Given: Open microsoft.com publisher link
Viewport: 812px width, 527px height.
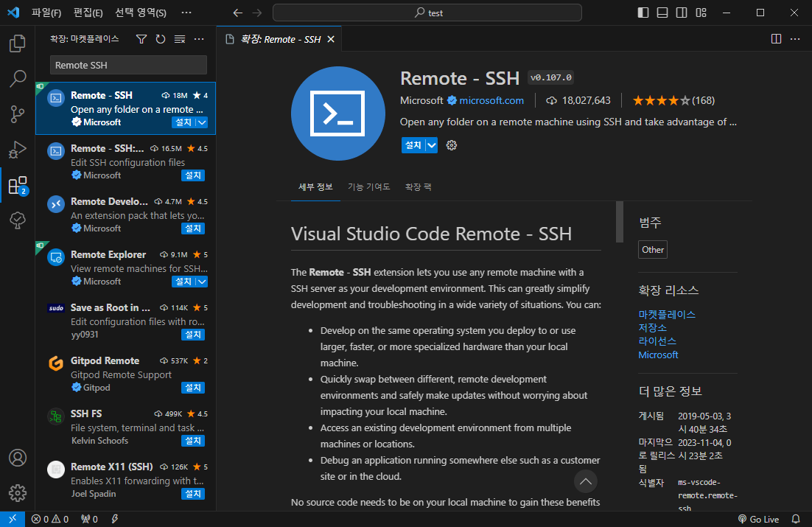Looking at the screenshot, I should click(491, 100).
